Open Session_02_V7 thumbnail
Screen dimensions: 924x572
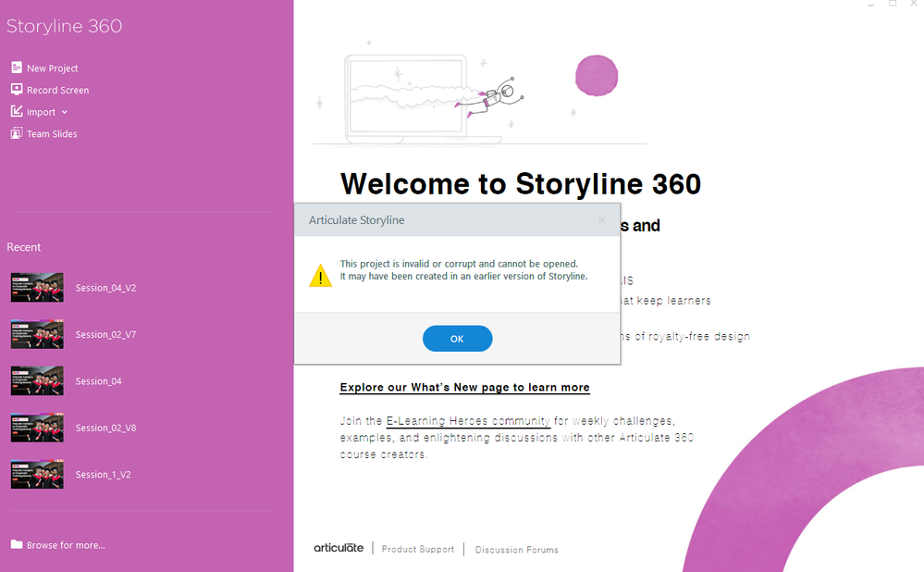(37, 334)
